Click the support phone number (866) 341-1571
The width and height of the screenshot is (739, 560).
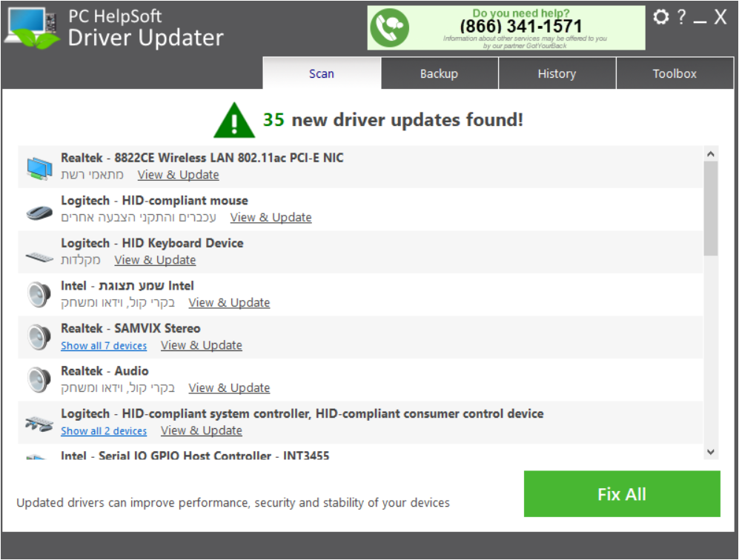[x=521, y=27]
